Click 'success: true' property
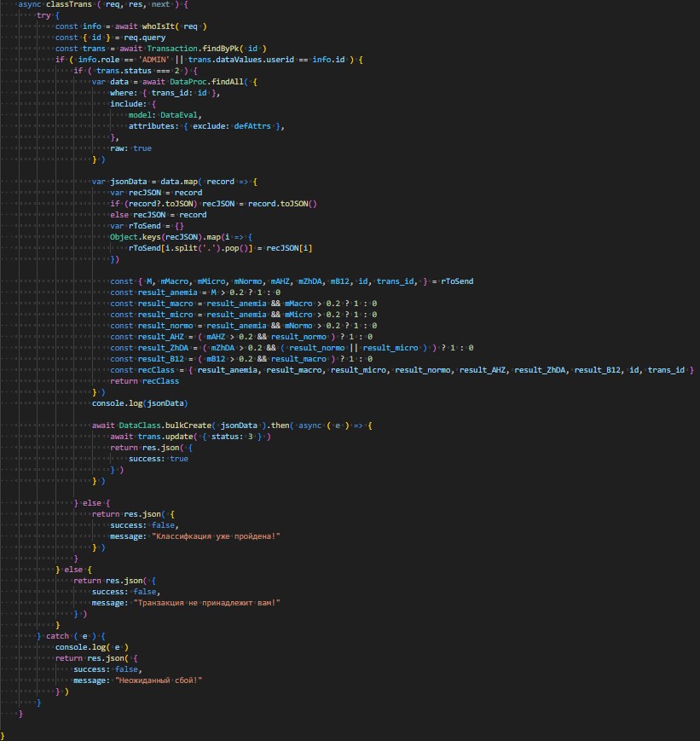This screenshot has width=700, height=741. tap(159, 459)
